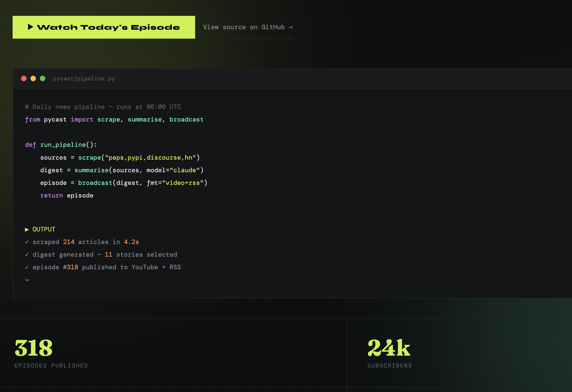Click the 'sources = scrape(...)' code line
The image size is (572, 392).
tap(120, 158)
